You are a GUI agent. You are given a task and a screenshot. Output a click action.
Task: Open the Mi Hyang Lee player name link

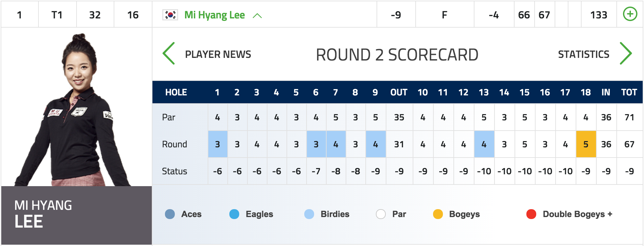(215, 15)
